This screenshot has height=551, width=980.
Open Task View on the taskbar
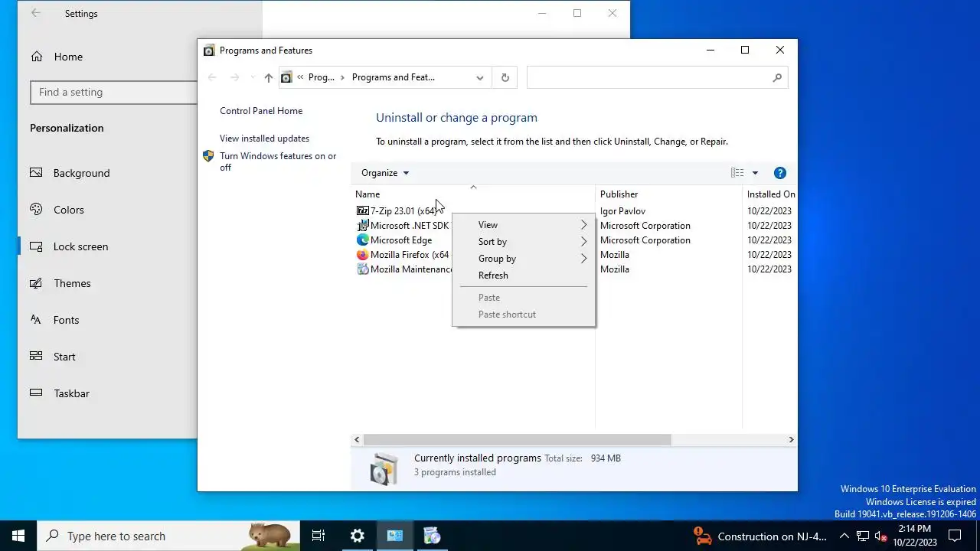[x=318, y=536]
